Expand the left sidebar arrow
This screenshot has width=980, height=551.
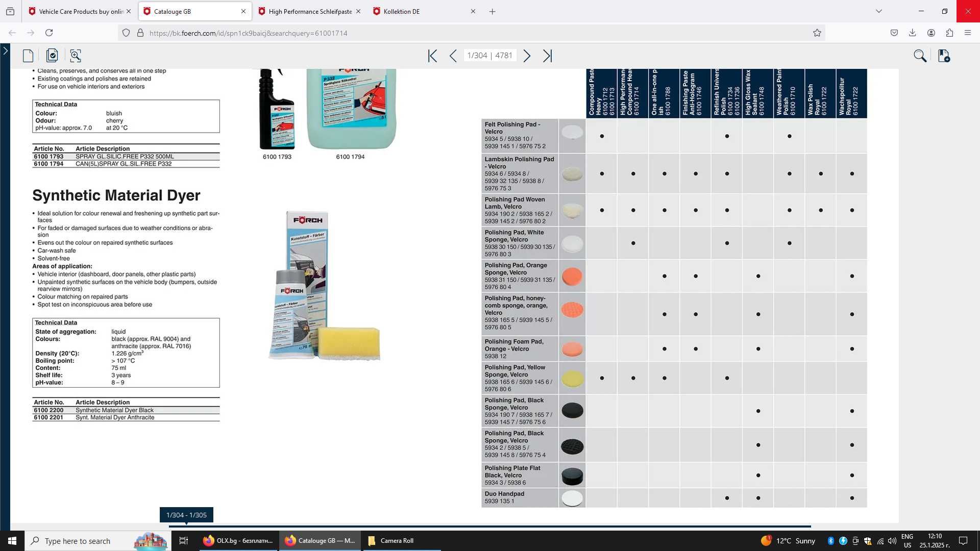(5, 51)
